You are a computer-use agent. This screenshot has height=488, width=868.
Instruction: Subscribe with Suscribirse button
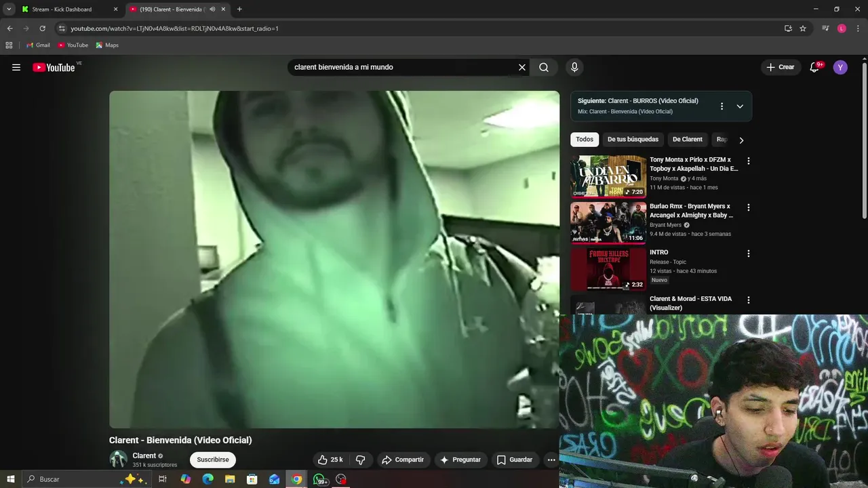tap(213, 460)
